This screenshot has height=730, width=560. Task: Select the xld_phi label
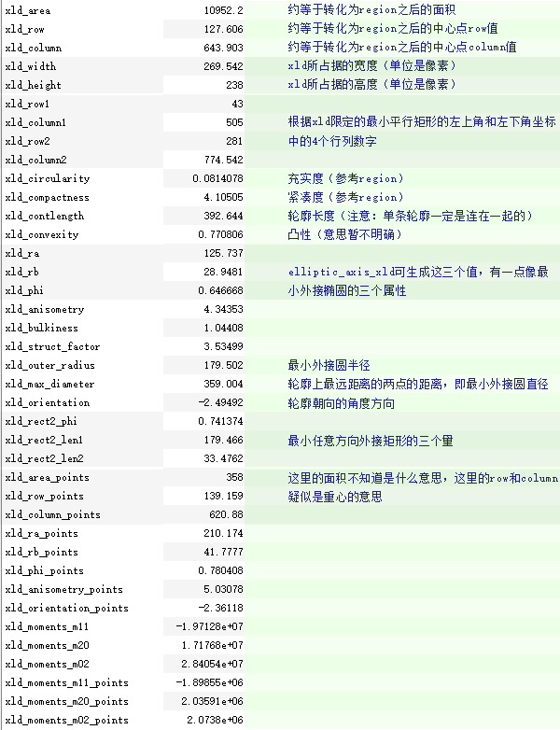tap(24, 290)
